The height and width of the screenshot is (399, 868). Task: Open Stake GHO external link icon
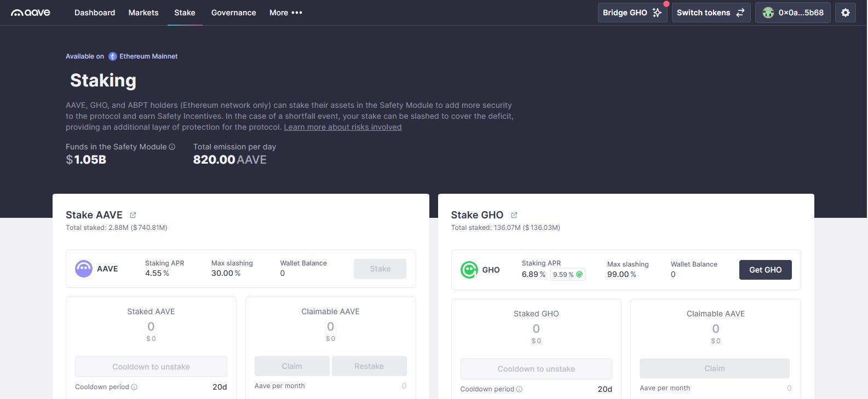coord(514,215)
